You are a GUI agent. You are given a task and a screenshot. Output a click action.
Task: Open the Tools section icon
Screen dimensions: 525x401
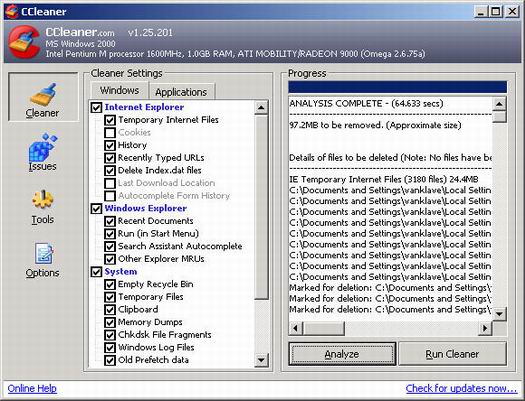point(43,207)
